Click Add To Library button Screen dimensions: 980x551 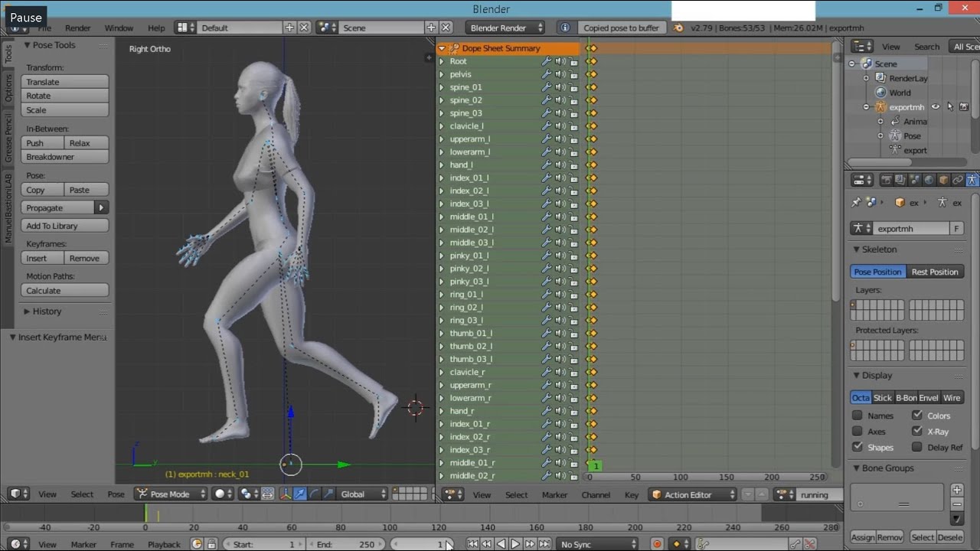(x=65, y=226)
